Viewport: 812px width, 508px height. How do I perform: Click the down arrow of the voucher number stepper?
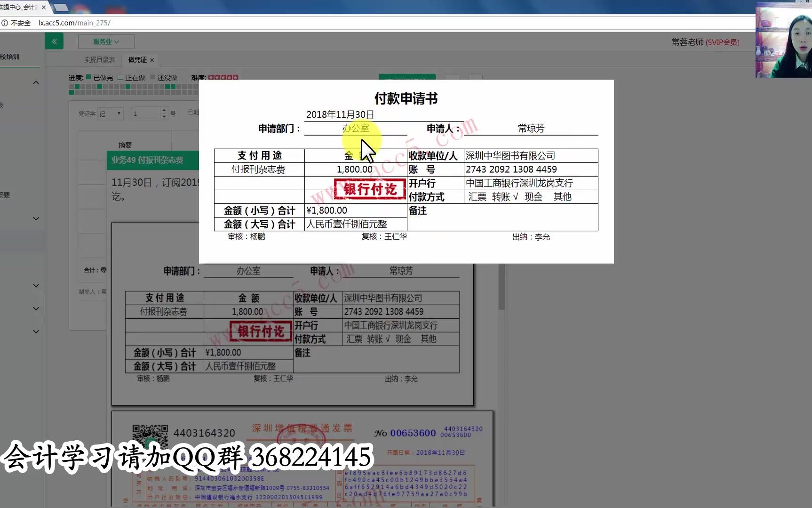pyautogui.click(x=163, y=116)
